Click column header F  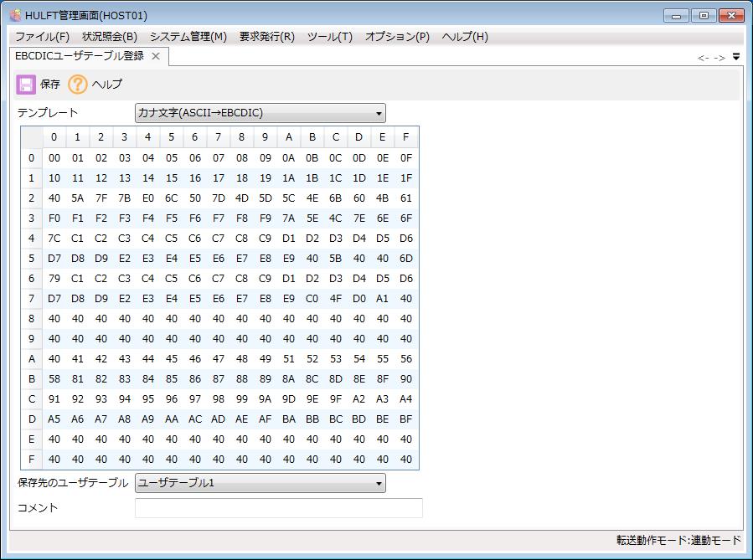pyautogui.click(x=406, y=137)
